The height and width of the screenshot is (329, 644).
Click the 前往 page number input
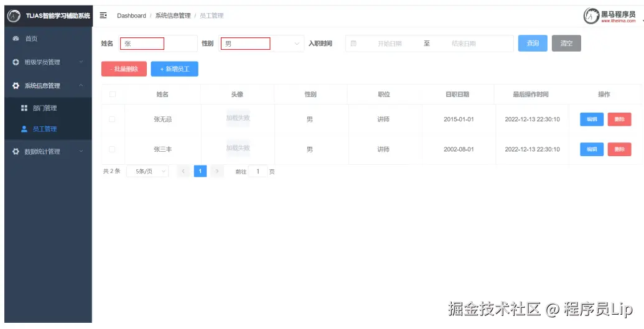point(258,171)
